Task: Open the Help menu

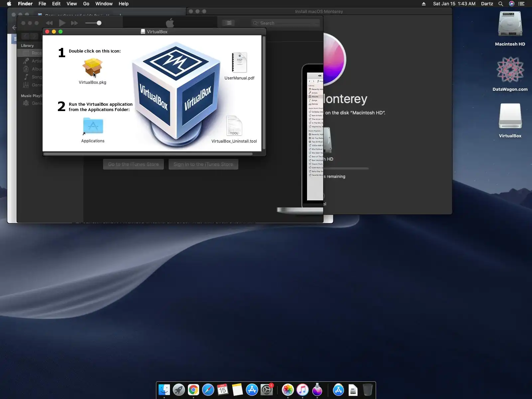Action: point(123,4)
